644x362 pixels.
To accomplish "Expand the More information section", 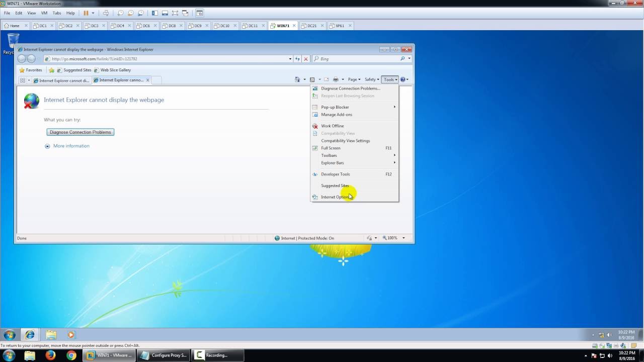I will (67, 146).
